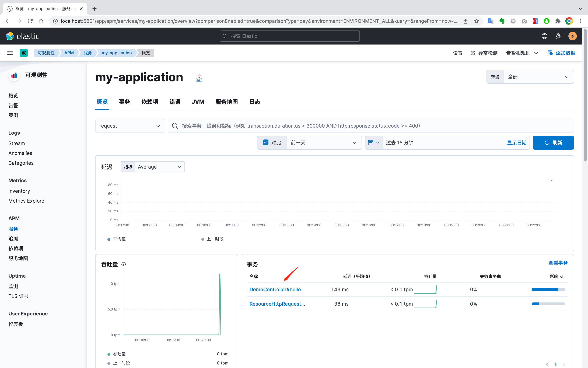Switch to the Dependencies tab
Viewport: 588px width, 368px height.
pos(150,102)
